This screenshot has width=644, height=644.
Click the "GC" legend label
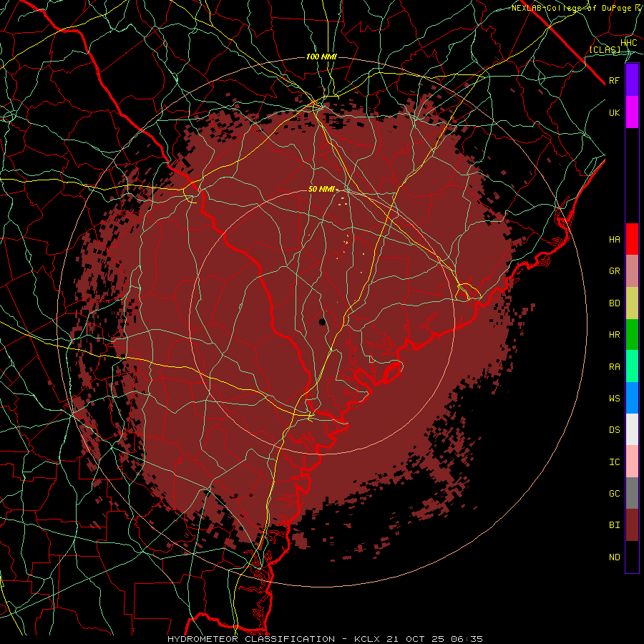point(615,494)
